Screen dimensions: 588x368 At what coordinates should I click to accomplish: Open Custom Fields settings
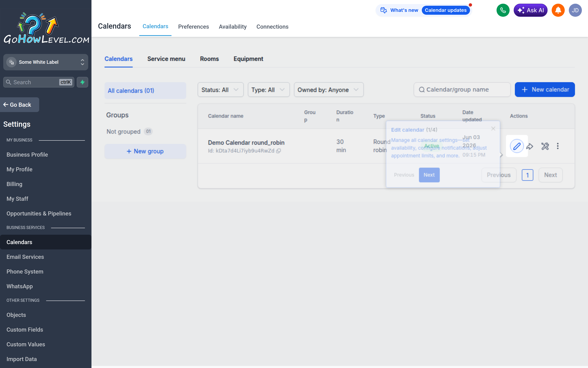tap(25, 330)
